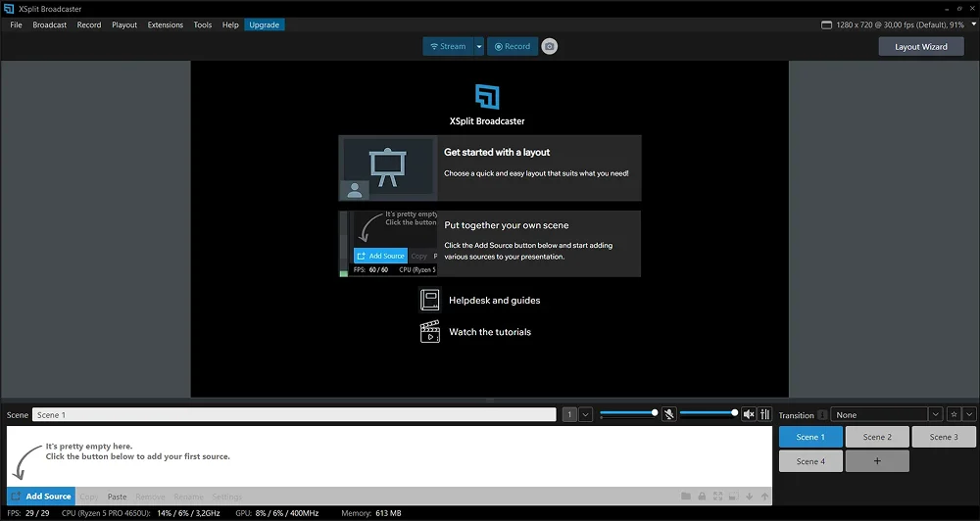
Task: Switch to Scene 2
Action: pyautogui.click(x=877, y=437)
